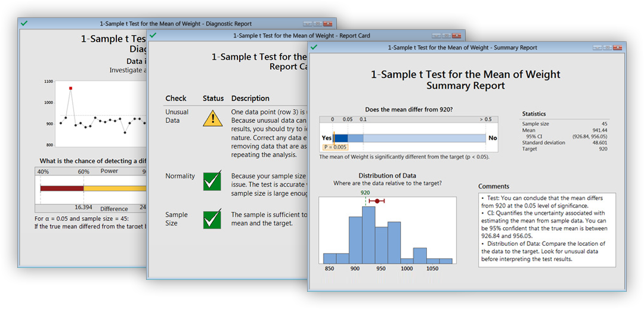Screen dimensions: 644x309
Task: Close the Diagnostic Report window
Action: coord(327,23)
